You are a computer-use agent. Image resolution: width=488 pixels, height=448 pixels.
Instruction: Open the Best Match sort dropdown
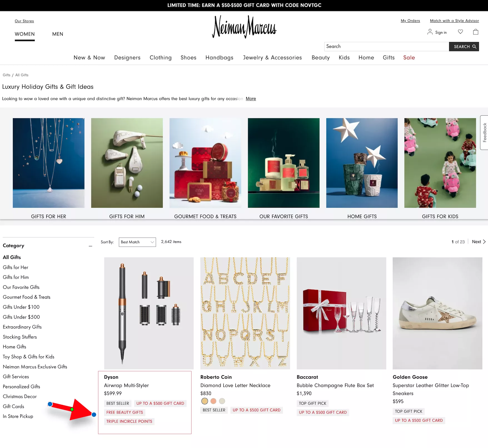click(137, 242)
